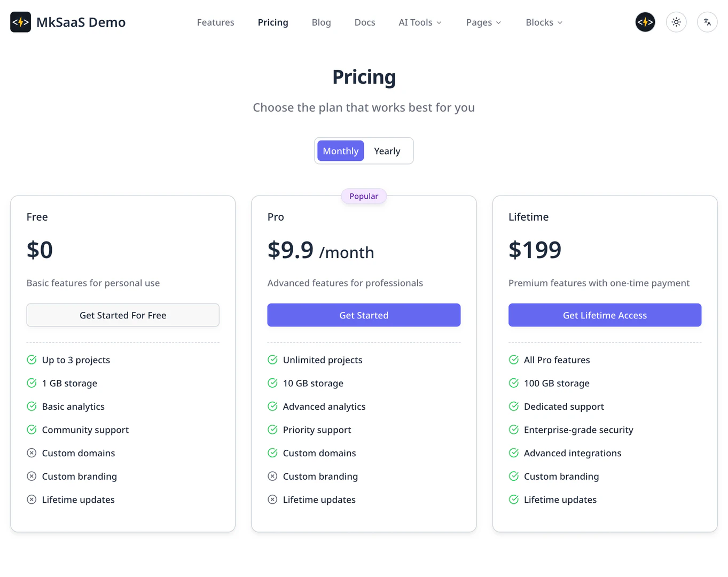
Task: Click Get Started For Free on the Free plan
Action: 123,315
